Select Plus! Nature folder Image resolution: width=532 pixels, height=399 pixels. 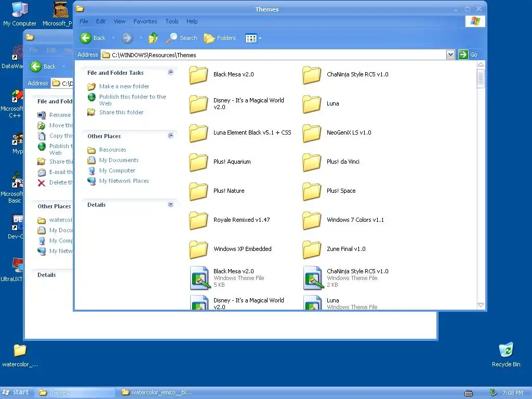(x=217, y=191)
